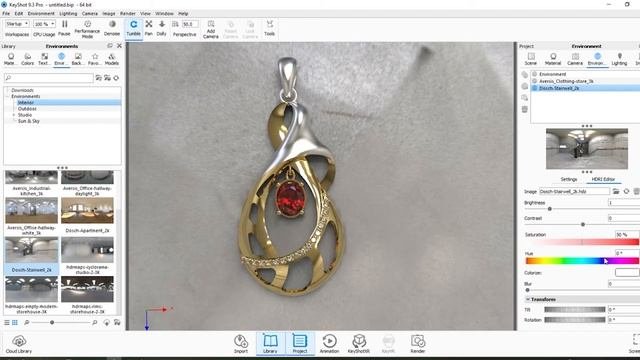Adjust the Contrast slider
The height and width of the screenshot is (360, 640).
582,224
